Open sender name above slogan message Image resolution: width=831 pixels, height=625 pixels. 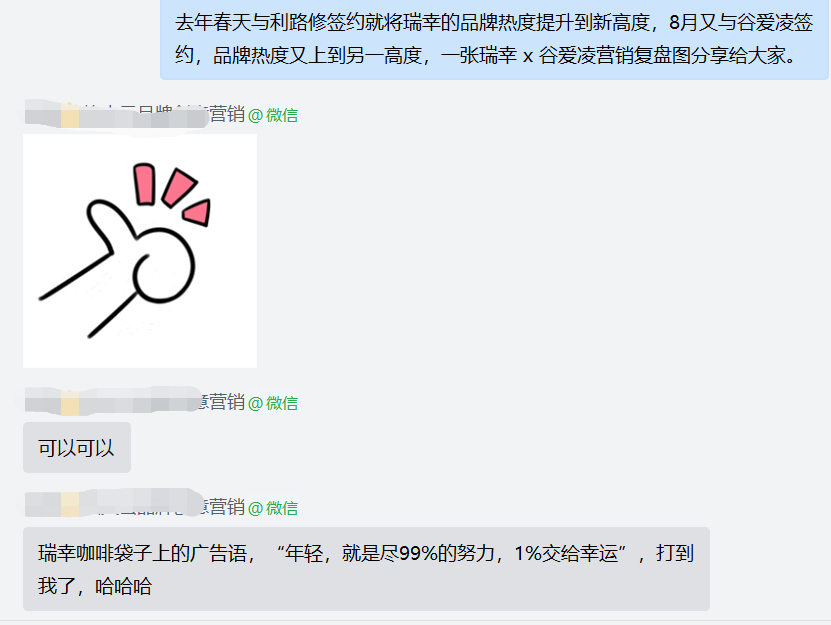click(135, 506)
